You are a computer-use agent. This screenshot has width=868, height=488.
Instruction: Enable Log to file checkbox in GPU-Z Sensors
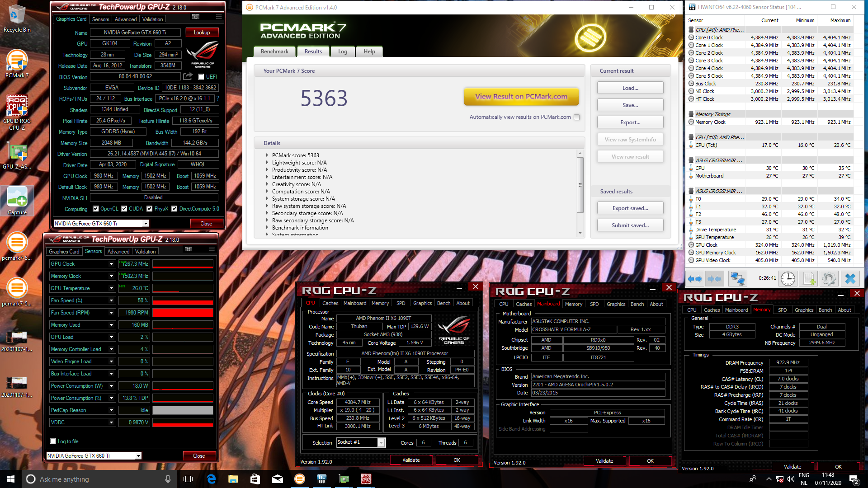click(53, 441)
